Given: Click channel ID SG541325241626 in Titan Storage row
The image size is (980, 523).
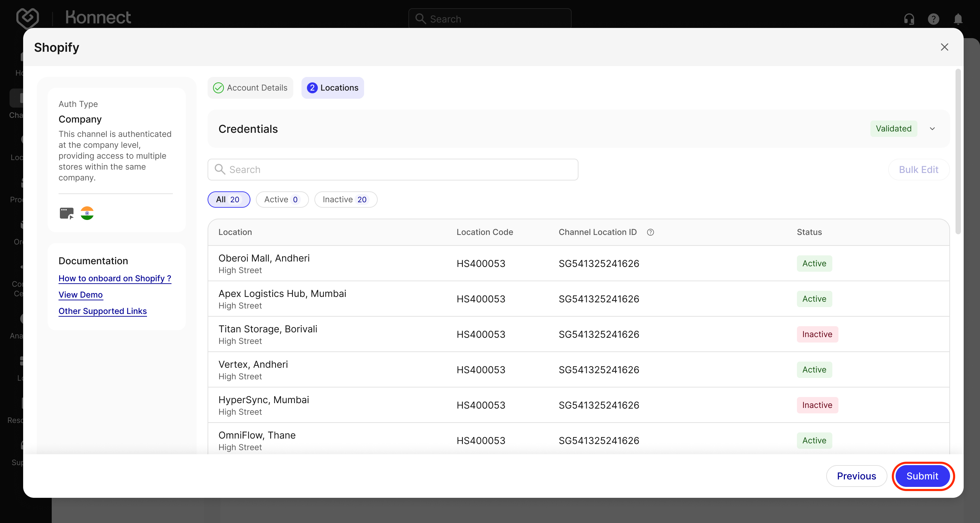Looking at the screenshot, I should (599, 334).
